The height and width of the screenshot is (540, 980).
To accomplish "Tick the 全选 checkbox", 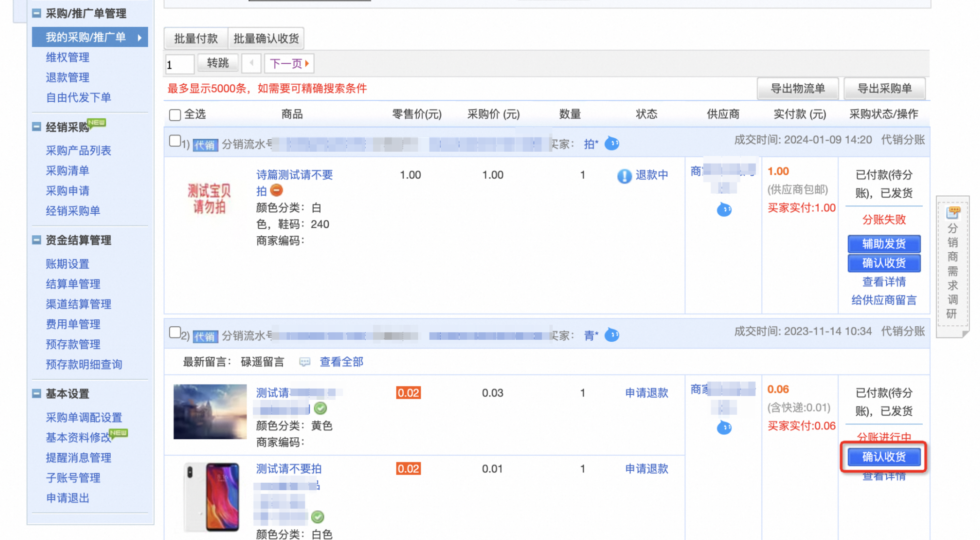I will [x=175, y=115].
